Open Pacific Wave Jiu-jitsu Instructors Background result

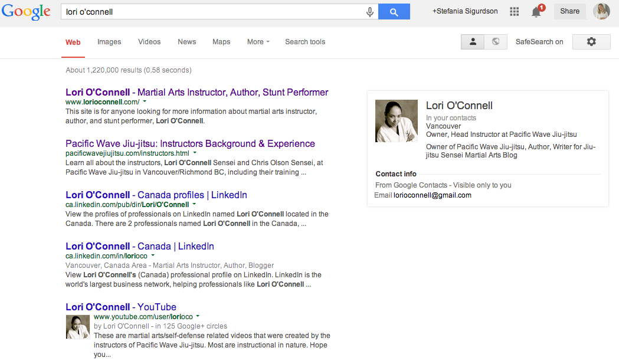click(190, 144)
